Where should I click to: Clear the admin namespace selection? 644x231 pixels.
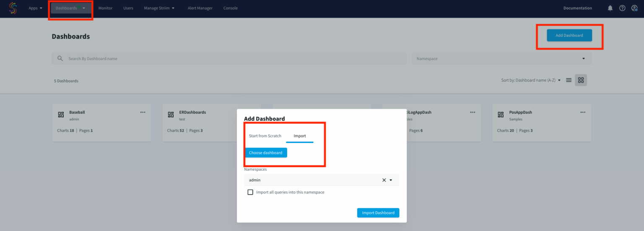pos(384,180)
